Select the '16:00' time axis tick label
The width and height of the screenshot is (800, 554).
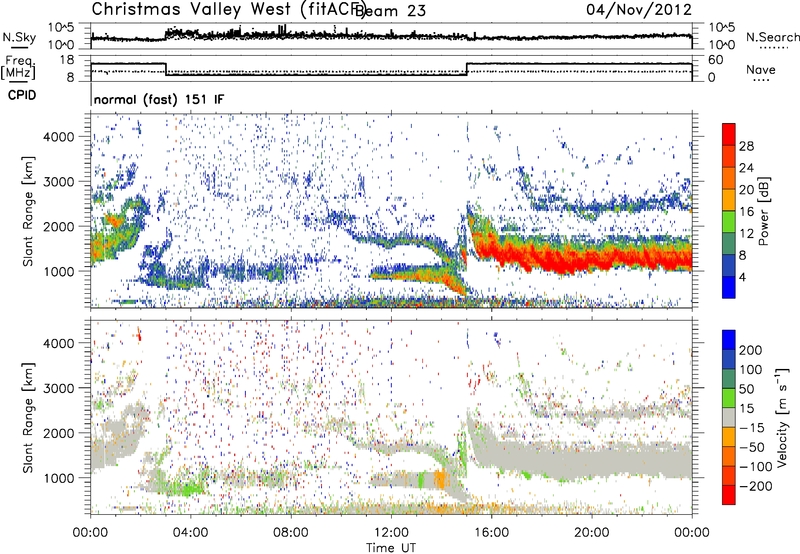tap(491, 533)
